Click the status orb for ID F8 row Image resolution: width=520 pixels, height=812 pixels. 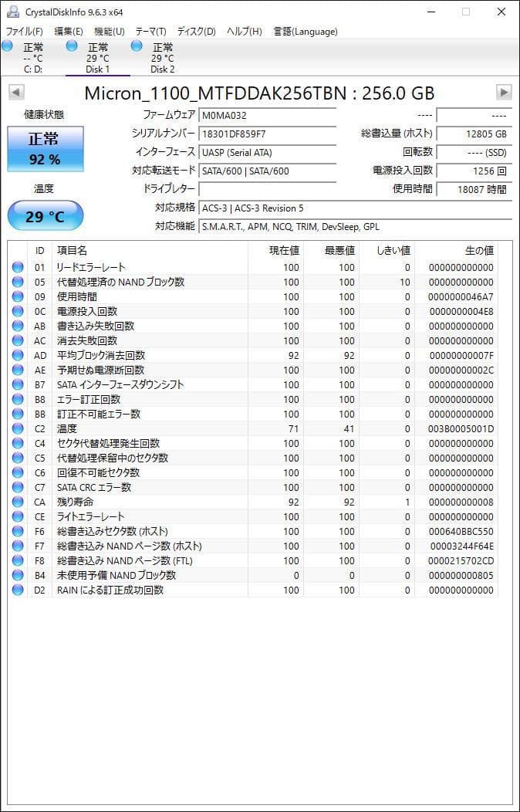point(18,561)
